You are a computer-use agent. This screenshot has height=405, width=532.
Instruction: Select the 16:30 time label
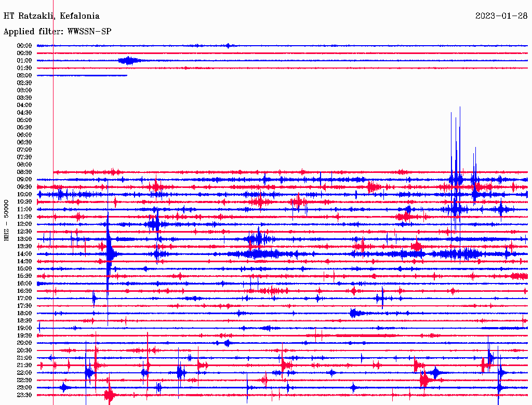pyautogui.click(x=24, y=291)
